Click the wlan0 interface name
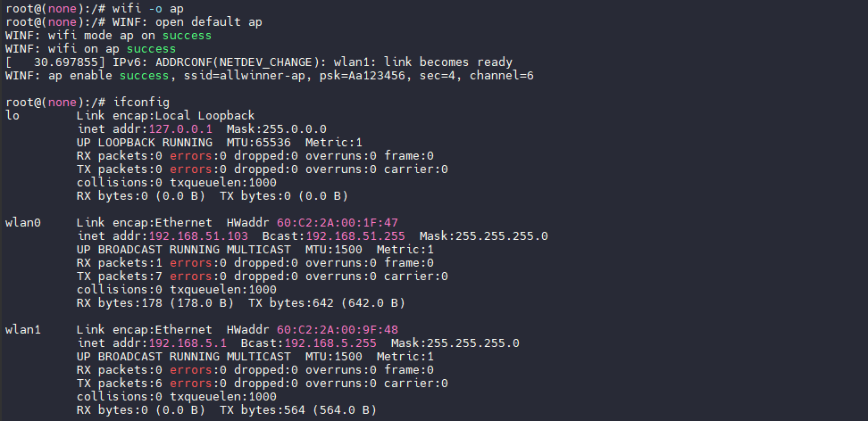 pos(23,222)
